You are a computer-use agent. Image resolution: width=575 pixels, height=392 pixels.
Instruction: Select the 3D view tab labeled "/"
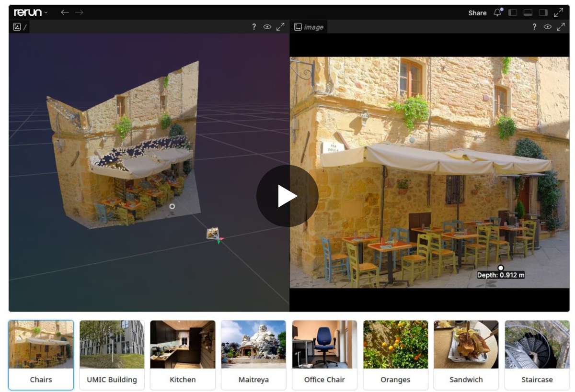pyautogui.click(x=20, y=27)
